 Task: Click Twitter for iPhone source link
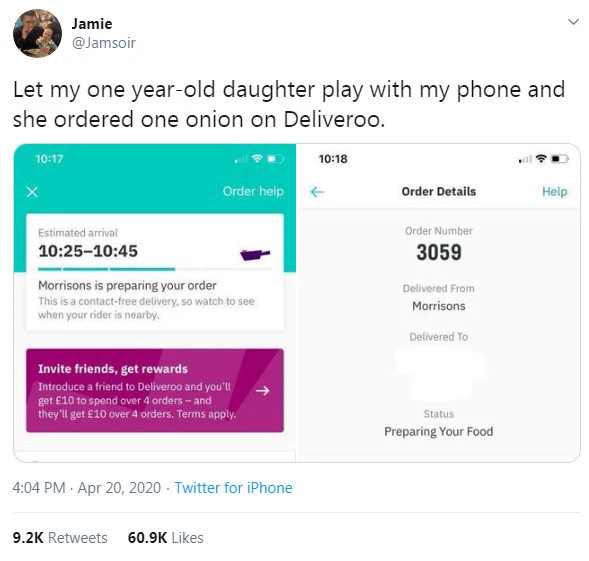(x=233, y=488)
